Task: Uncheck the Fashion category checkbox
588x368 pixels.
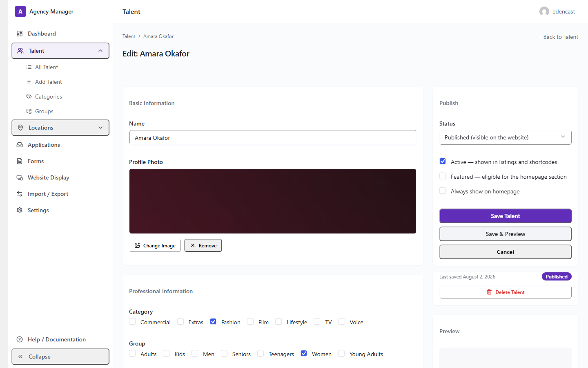Action: pyautogui.click(x=213, y=322)
